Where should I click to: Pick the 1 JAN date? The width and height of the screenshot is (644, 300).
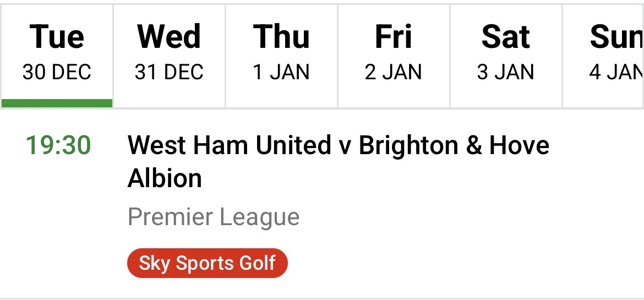(x=281, y=73)
